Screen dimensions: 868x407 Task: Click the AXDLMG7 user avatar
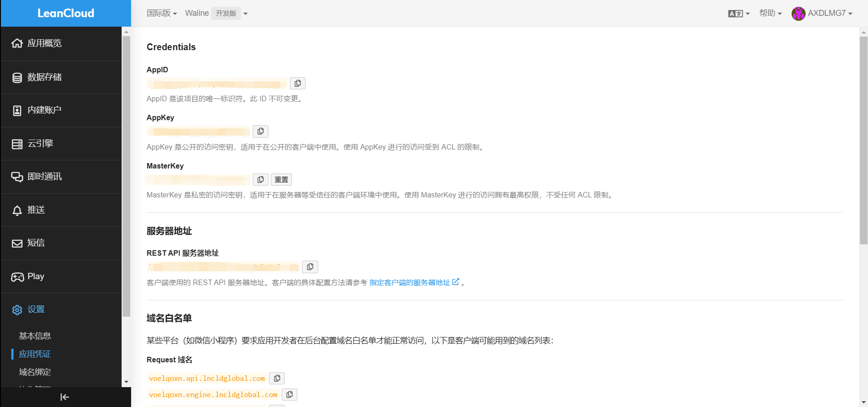tap(798, 14)
